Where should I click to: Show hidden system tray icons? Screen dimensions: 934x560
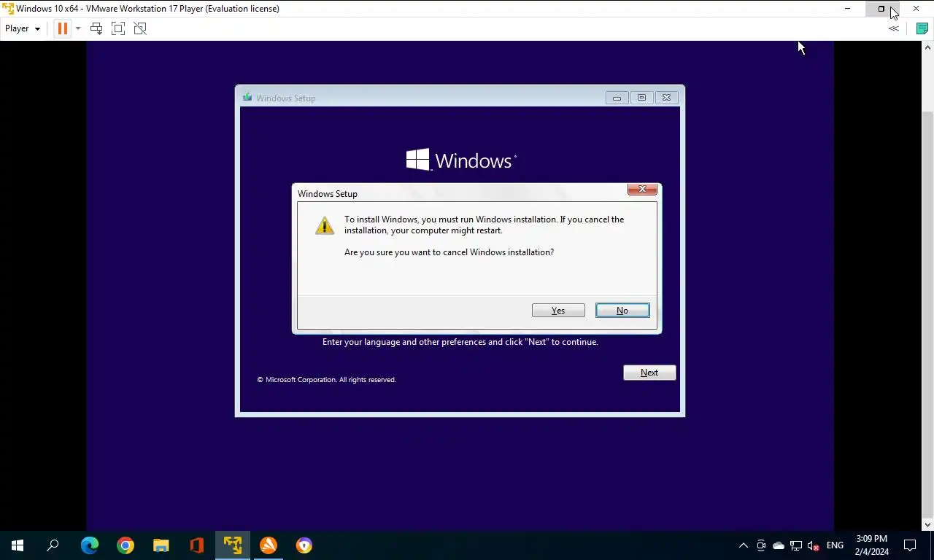click(744, 545)
